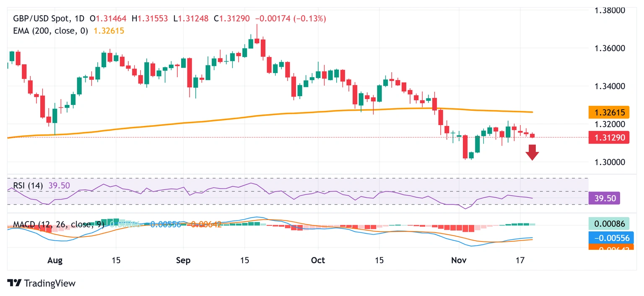644x296 pixels.
Task: Click the green 0.00086 MACD histogram tag
Action: point(608,224)
